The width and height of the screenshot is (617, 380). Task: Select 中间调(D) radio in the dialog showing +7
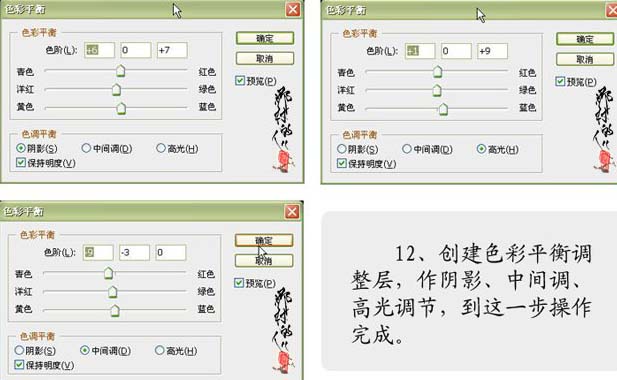pos(86,148)
